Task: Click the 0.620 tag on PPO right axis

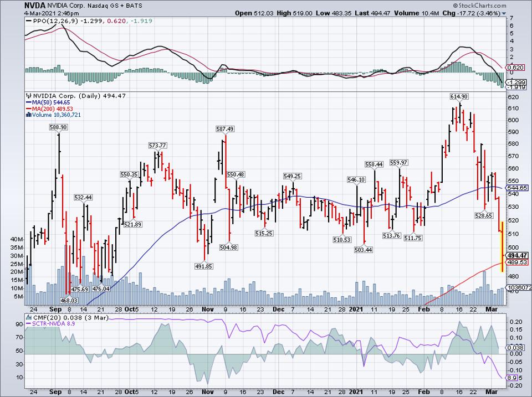Action: 516,67
